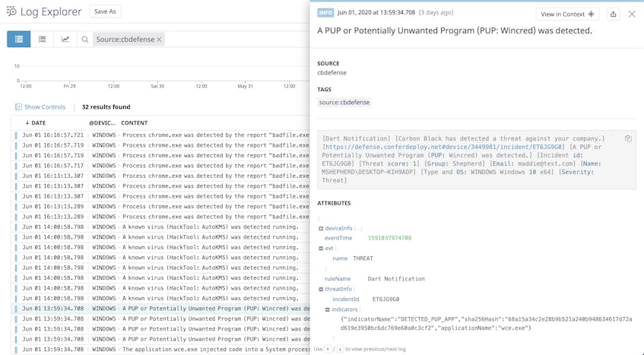This screenshot has height=355, width=644.
Task: Click the Jun 01, 2020 timestamp in detail panel
Action: tap(376, 13)
